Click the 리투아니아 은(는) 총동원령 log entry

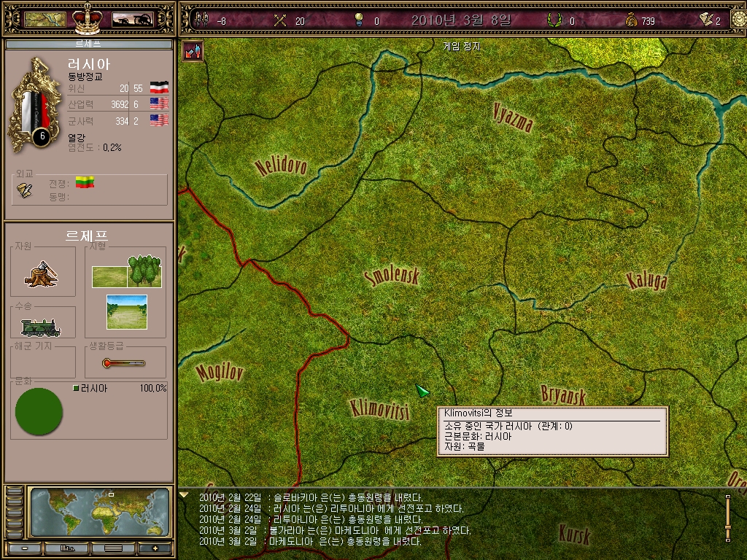point(310,519)
